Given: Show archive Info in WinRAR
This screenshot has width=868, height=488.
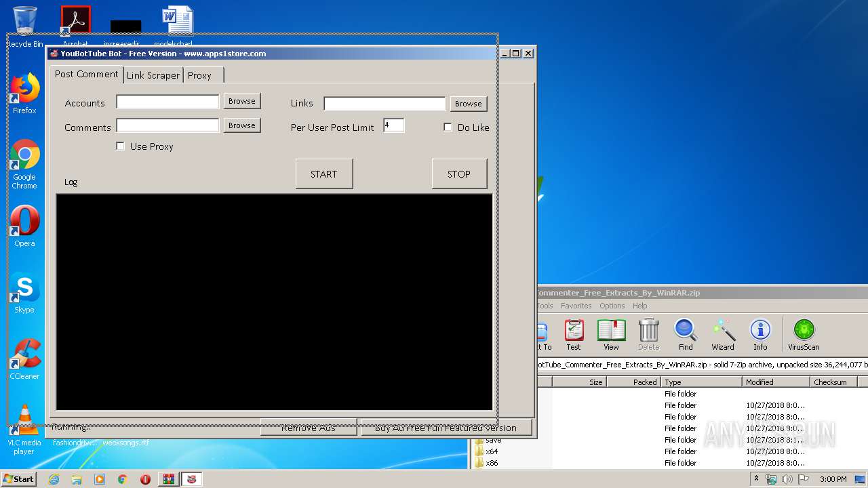Looking at the screenshot, I should [x=760, y=335].
